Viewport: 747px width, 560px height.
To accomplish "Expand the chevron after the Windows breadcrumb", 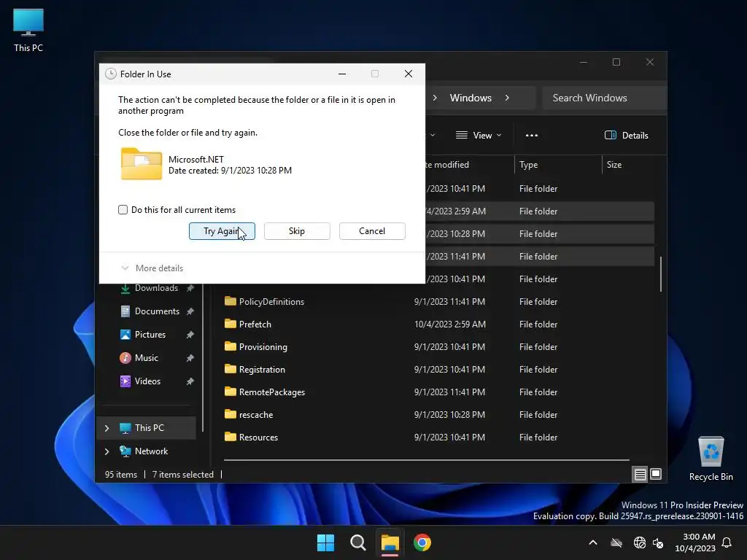I will 507,98.
